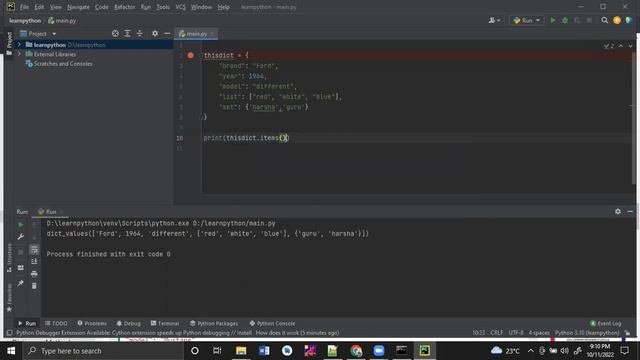Image resolution: width=640 pixels, height=360 pixels.
Task: Click 4 spaces indent setting
Action: (x=539, y=333)
